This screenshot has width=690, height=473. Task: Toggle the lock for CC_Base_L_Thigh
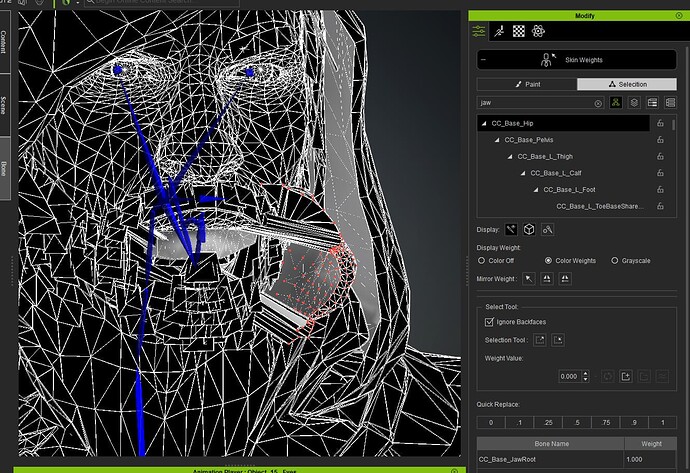(x=660, y=157)
